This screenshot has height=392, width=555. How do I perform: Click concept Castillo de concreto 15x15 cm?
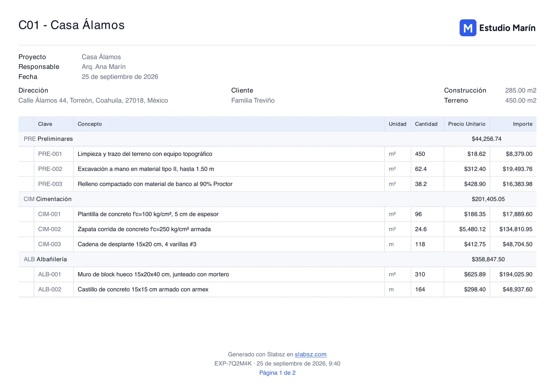point(143,289)
